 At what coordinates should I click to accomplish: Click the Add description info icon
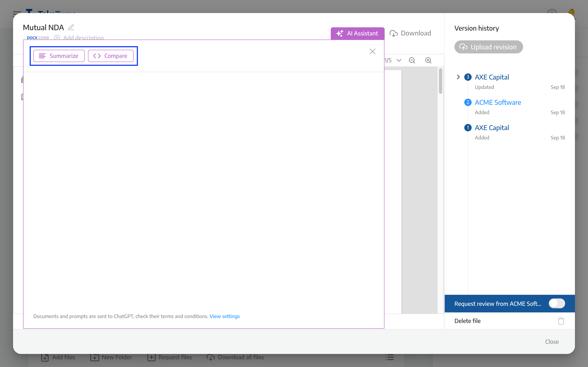click(x=57, y=38)
